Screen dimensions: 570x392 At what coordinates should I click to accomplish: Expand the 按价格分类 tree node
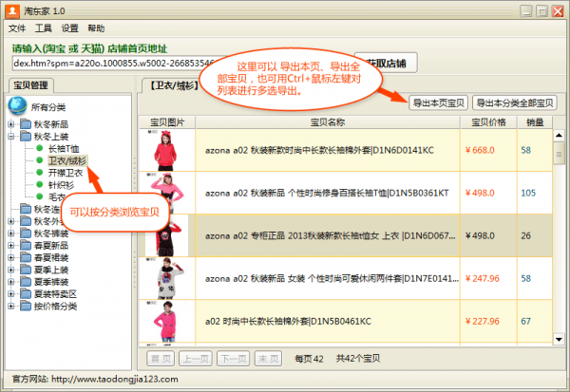pyautogui.click(x=11, y=307)
